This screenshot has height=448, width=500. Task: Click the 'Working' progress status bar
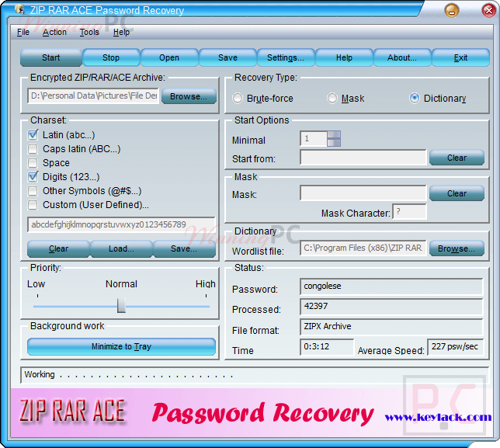click(254, 375)
